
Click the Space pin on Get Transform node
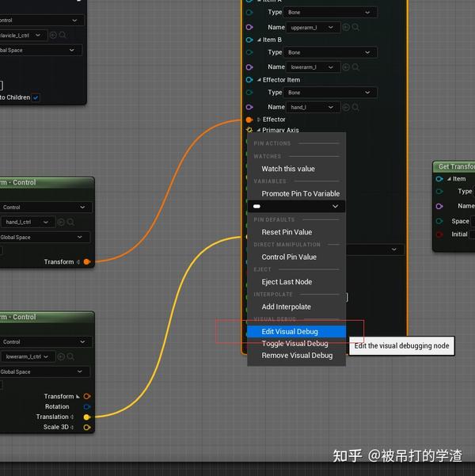439,221
